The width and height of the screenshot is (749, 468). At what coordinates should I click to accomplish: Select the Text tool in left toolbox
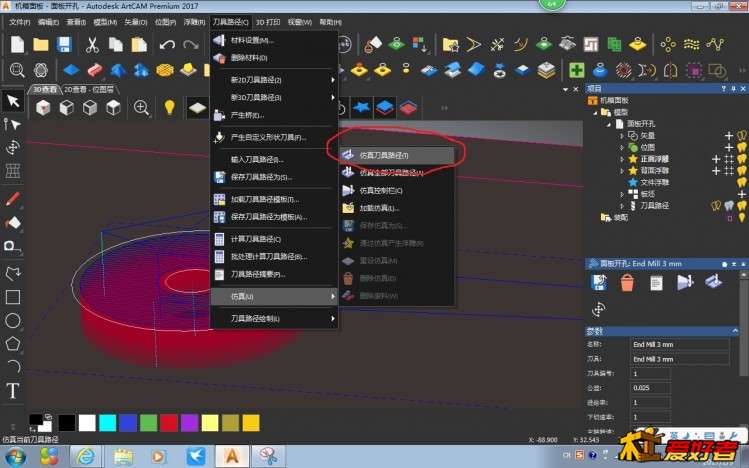point(13,391)
